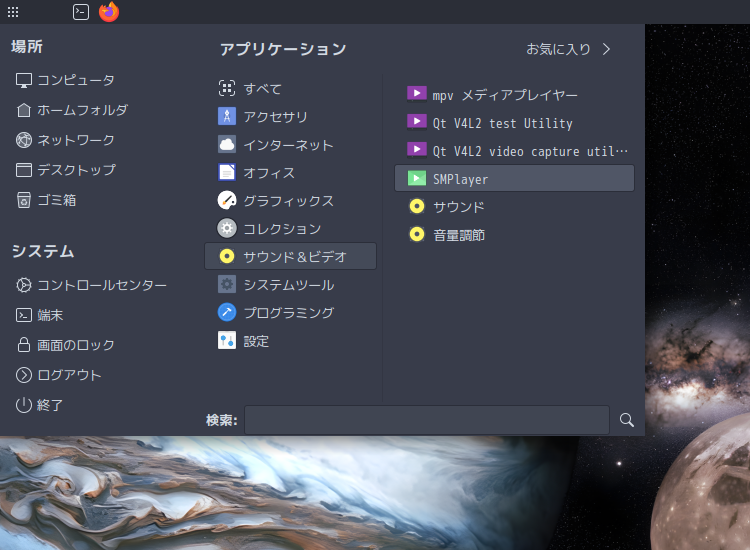This screenshot has height=550, width=750.
Task: Click the コンピュータ monitor icon
Action: 24,80
